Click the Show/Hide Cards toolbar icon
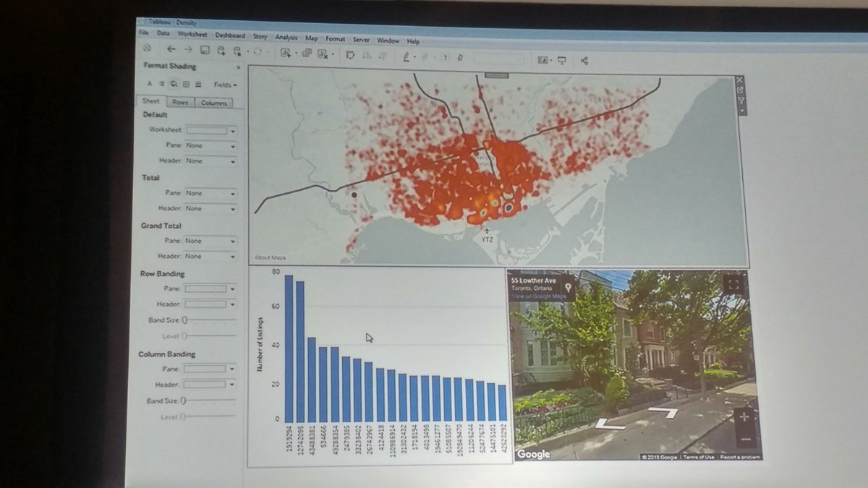Viewport: 868px width, 488px height. click(x=542, y=60)
